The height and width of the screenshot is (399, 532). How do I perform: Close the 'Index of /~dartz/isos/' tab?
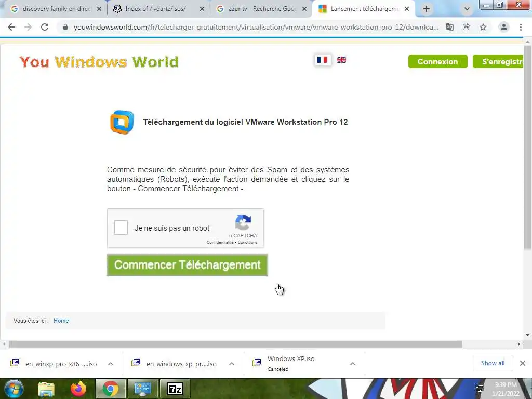point(202,9)
